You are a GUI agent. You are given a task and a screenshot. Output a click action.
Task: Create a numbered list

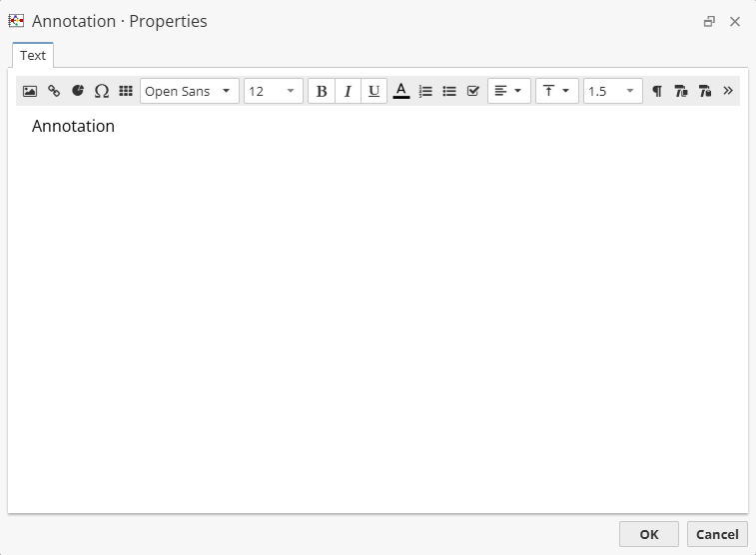pos(425,91)
